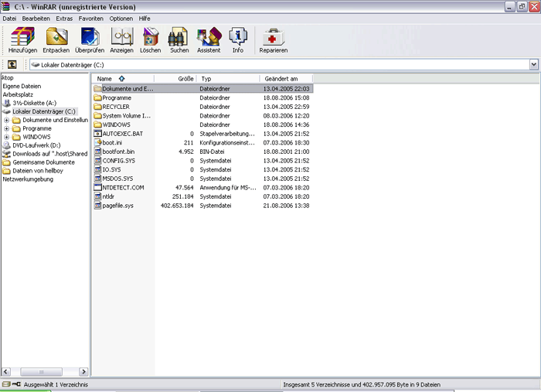Select DVD-Laufwerk (D:) in tree
This screenshot has height=392, width=541.
31,145
